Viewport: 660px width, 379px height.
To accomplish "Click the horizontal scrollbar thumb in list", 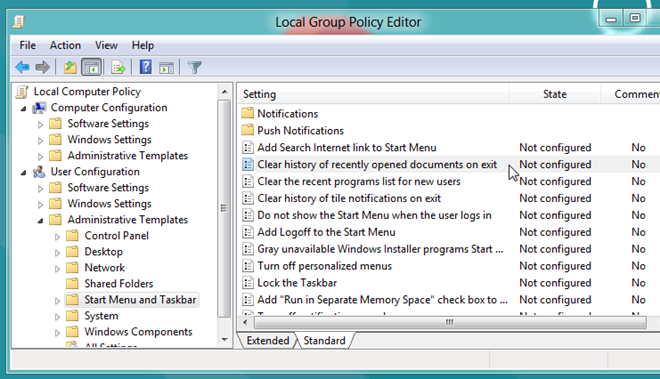I will pyautogui.click(x=450, y=323).
